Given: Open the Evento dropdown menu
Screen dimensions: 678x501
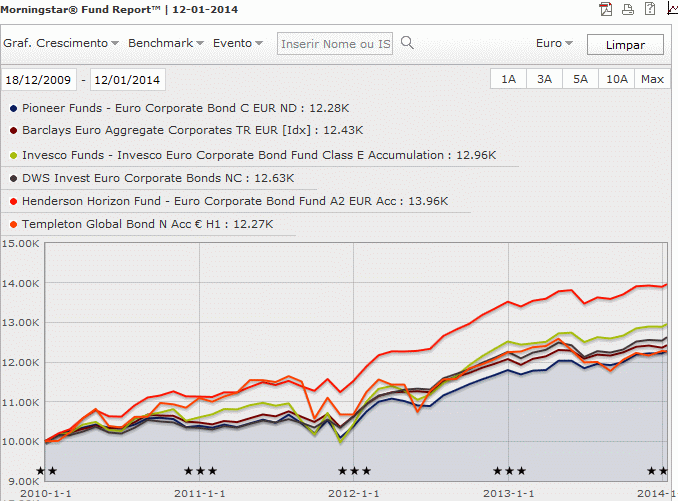Looking at the screenshot, I should coord(238,43).
